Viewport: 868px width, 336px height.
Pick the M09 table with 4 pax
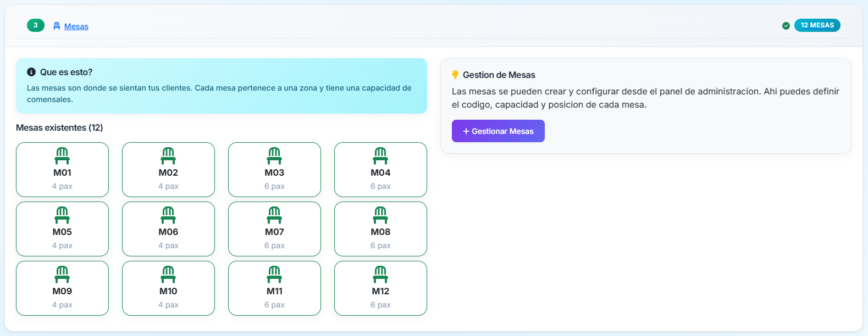(62, 288)
